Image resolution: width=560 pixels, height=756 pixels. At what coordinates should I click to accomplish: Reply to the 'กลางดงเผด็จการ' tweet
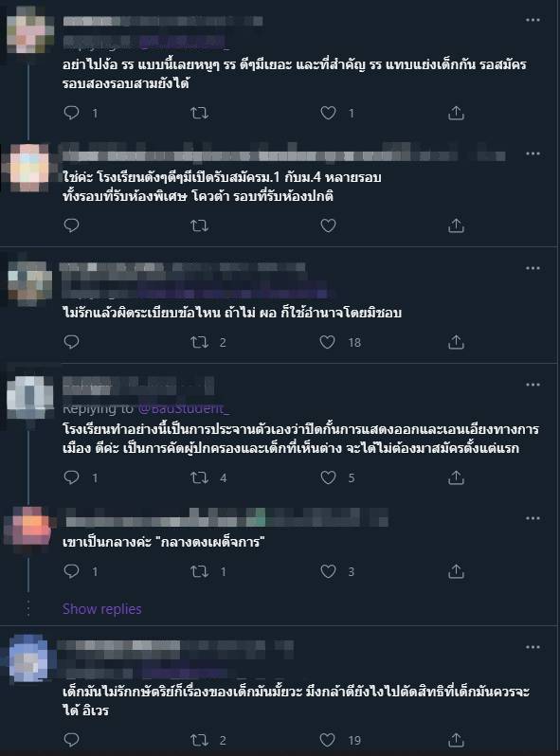71,571
